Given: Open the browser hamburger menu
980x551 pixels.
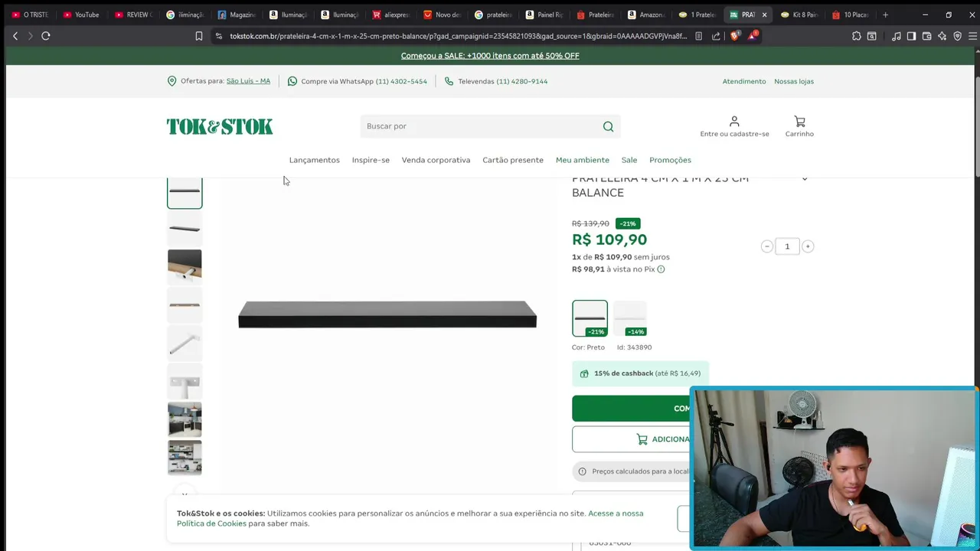Looking at the screenshot, I should [972, 36].
